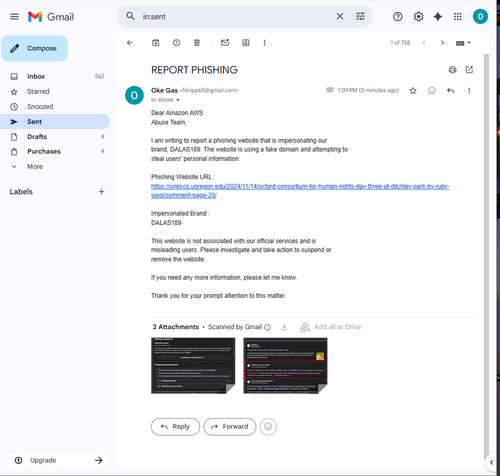Click the Reply button
Image resolution: width=500 pixels, height=476 pixels.
[x=175, y=427]
